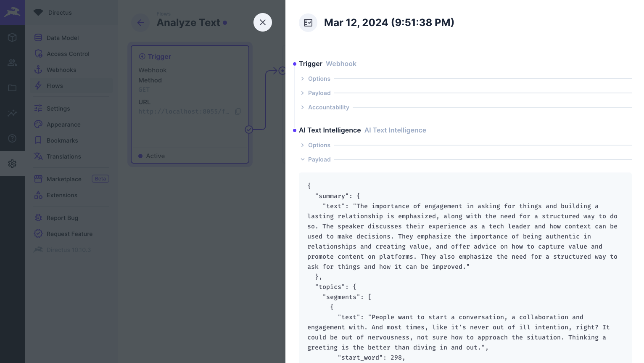Expand Trigger Payload section
Screen dimensions: 644x363
pyautogui.click(x=465, y=93)
